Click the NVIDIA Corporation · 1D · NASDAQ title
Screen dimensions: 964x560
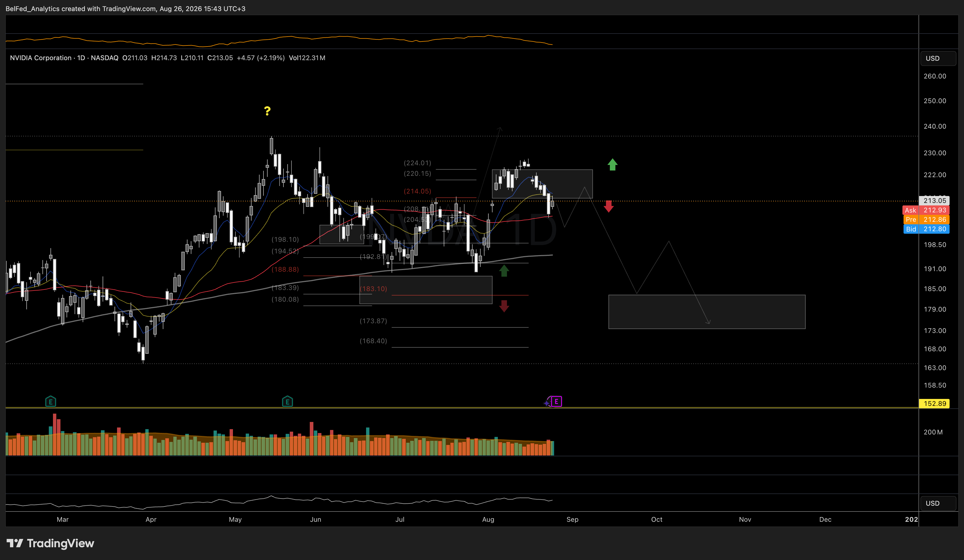click(64, 58)
